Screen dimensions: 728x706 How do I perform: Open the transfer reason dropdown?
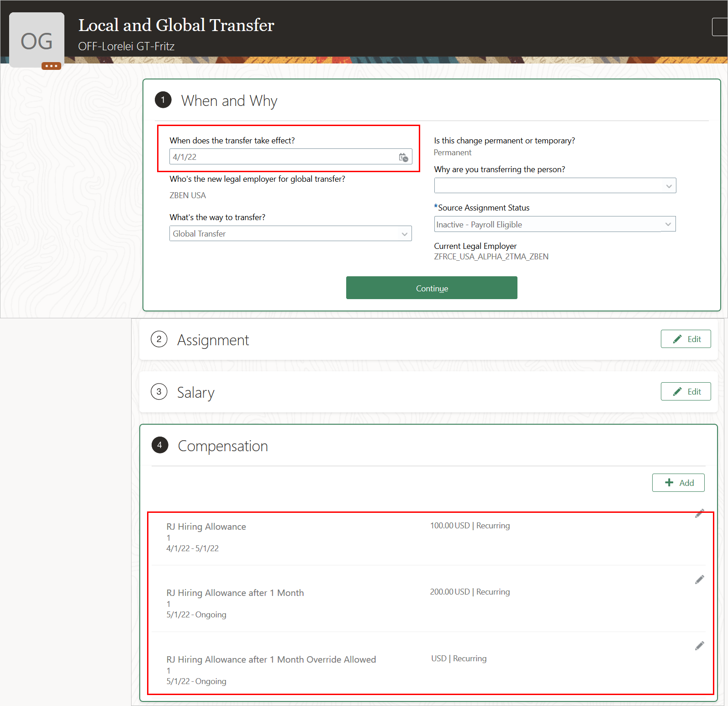tap(555, 186)
